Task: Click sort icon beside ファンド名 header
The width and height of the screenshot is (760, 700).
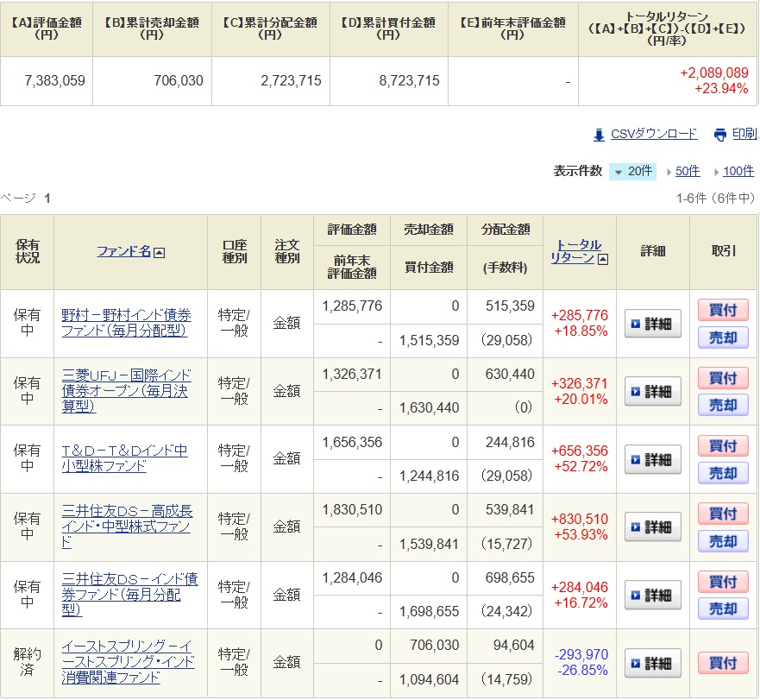Action: pos(160,252)
